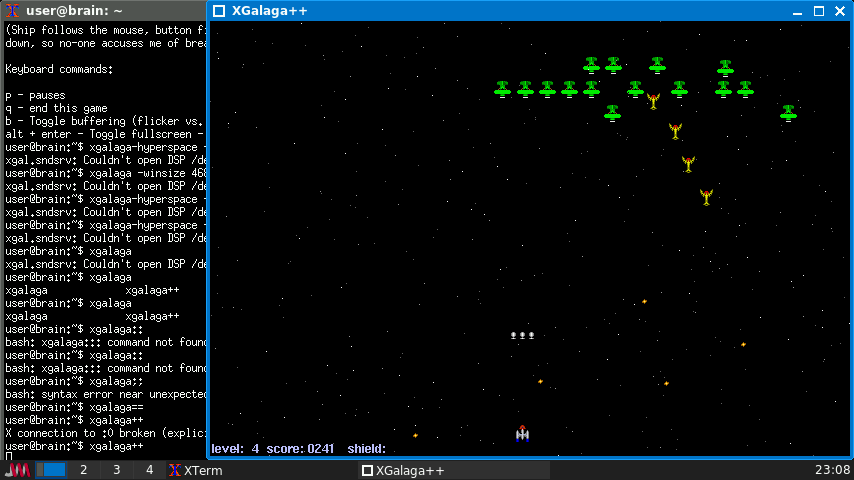Viewport: 854px width, 480px height.
Task: Open the JWM start menu icon
Action: coord(18,470)
